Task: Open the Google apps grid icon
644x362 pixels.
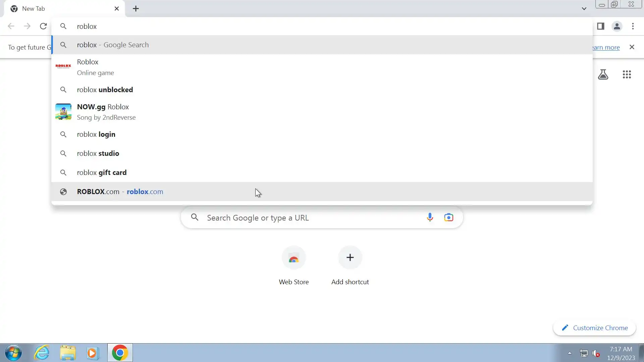Action: click(x=627, y=74)
